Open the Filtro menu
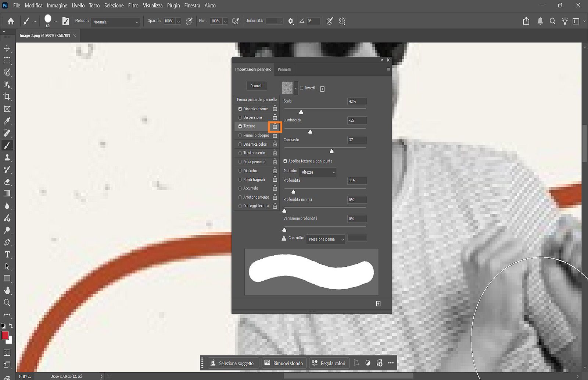This screenshot has width=588, height=380. (x=133, y=6)
